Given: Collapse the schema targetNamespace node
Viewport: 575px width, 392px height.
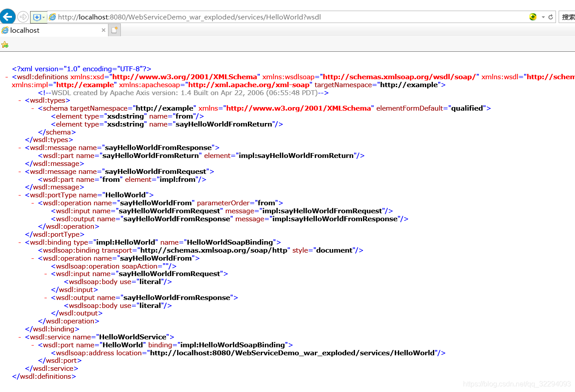Looking at the screenshot, I should click(x=33, y=108).
